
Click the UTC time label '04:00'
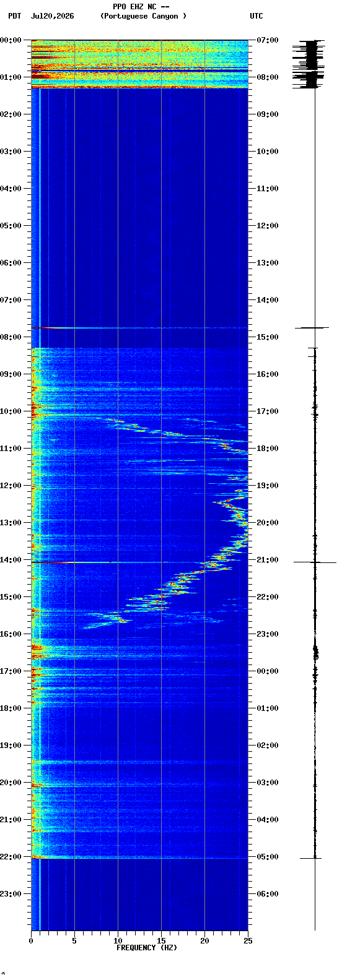click(268, 819)
